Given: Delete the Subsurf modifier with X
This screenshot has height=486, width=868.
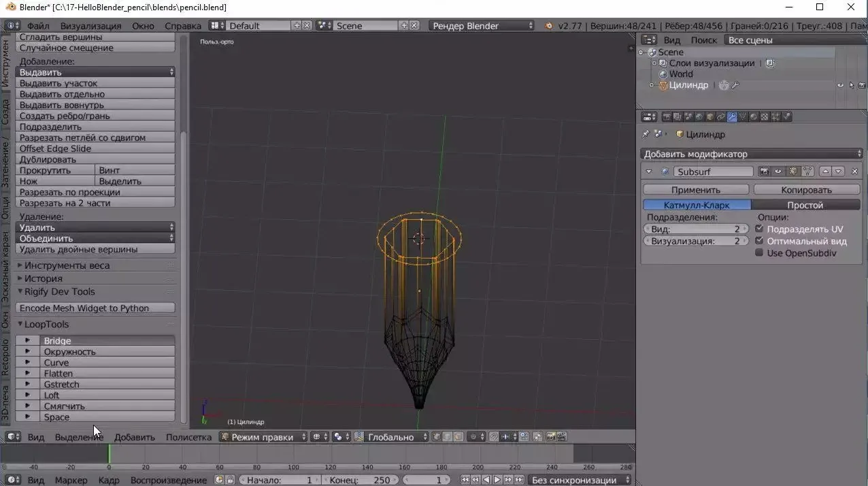Looking at the screenshot, I should tap(855, 172).
